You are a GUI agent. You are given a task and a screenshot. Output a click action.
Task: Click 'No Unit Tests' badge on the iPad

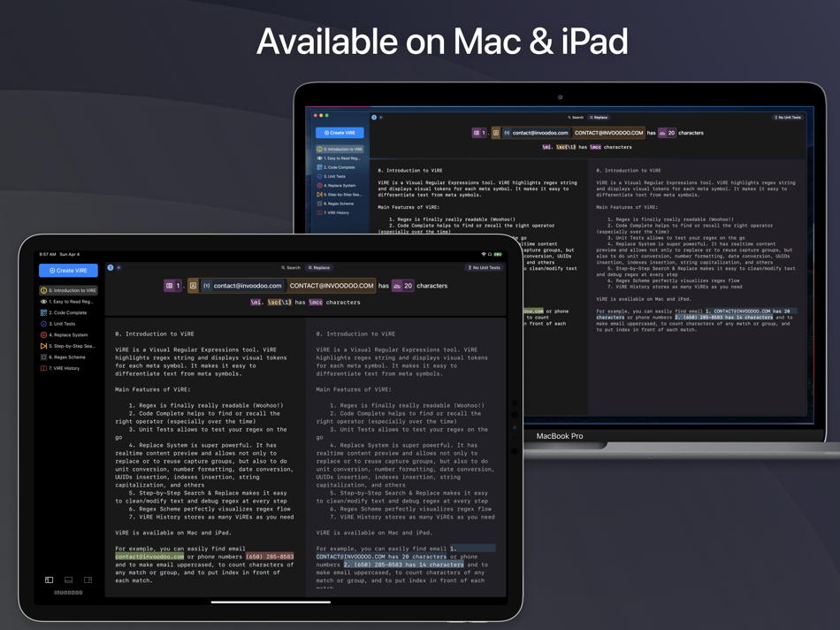pos(485,267)
